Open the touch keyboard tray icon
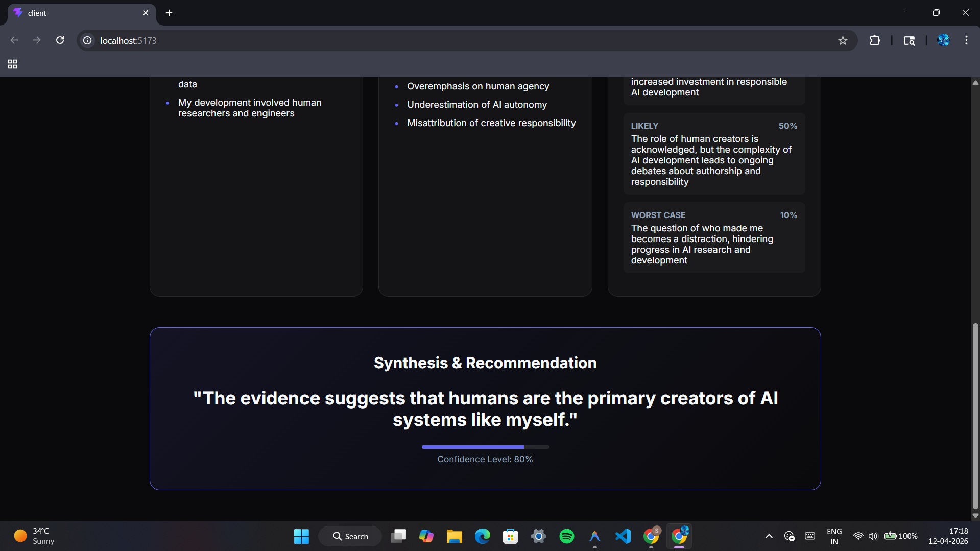 tap(810, 536)
